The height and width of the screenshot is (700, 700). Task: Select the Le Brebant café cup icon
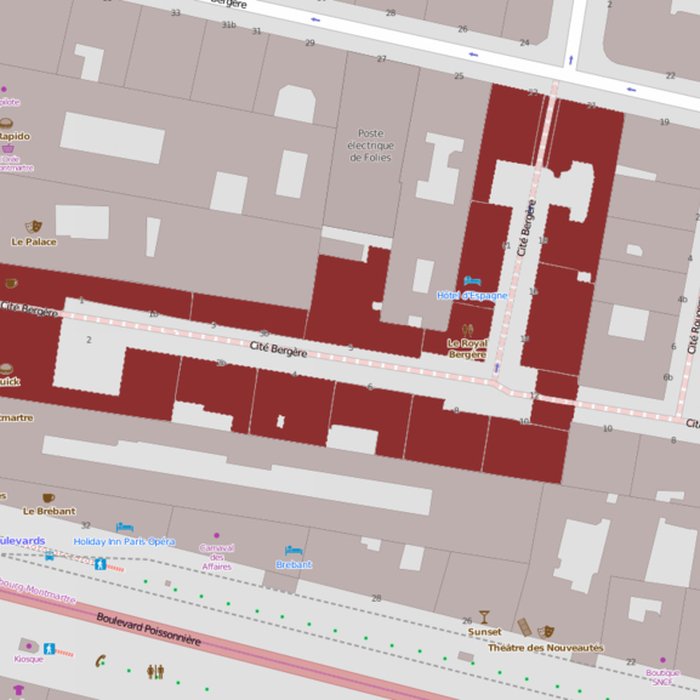48,497
